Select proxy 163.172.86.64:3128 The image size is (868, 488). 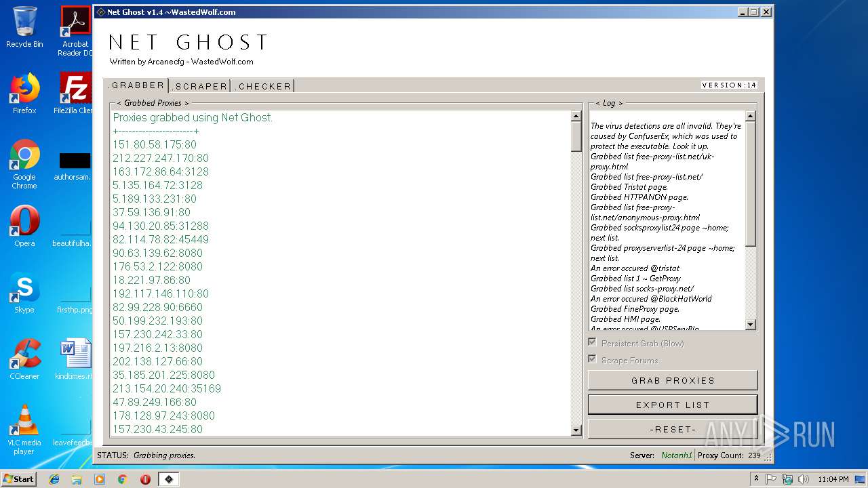tap(161, 171)
